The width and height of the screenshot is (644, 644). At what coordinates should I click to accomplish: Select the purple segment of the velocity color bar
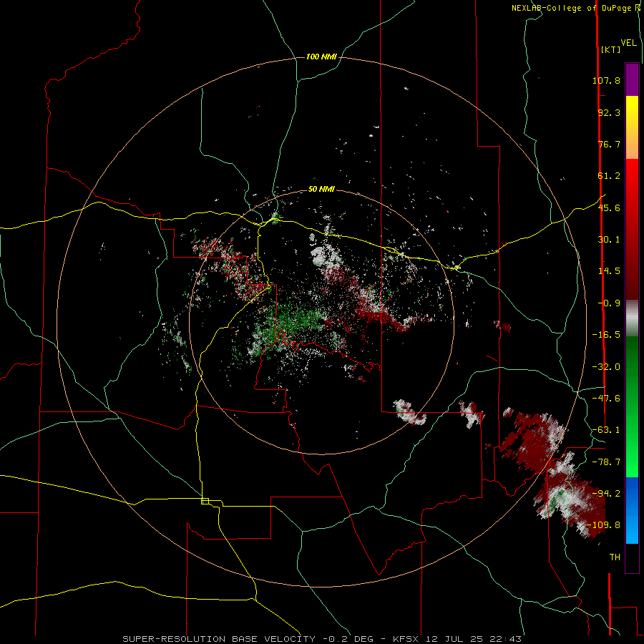click(632, 79)
